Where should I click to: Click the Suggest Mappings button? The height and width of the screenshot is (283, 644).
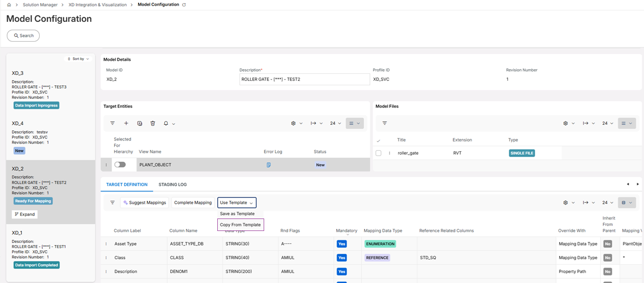(144, 202)
